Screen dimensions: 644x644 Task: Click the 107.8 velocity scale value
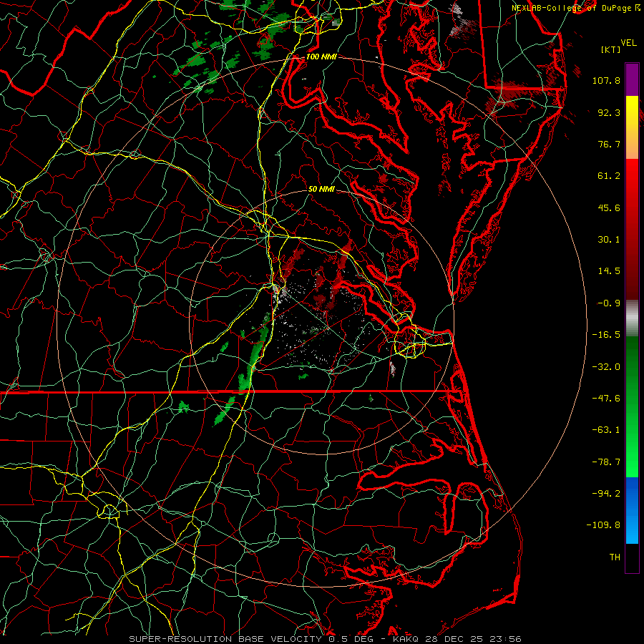[x=606, y=80]
